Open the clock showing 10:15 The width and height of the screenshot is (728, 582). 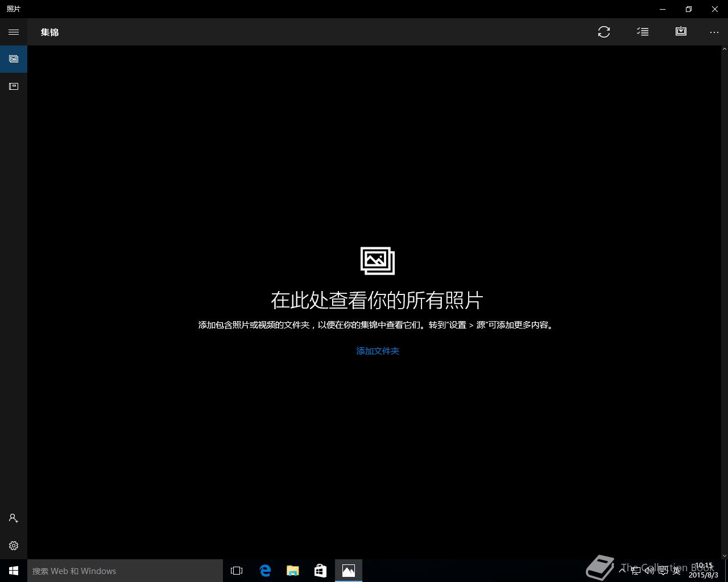tap(704, 571)
